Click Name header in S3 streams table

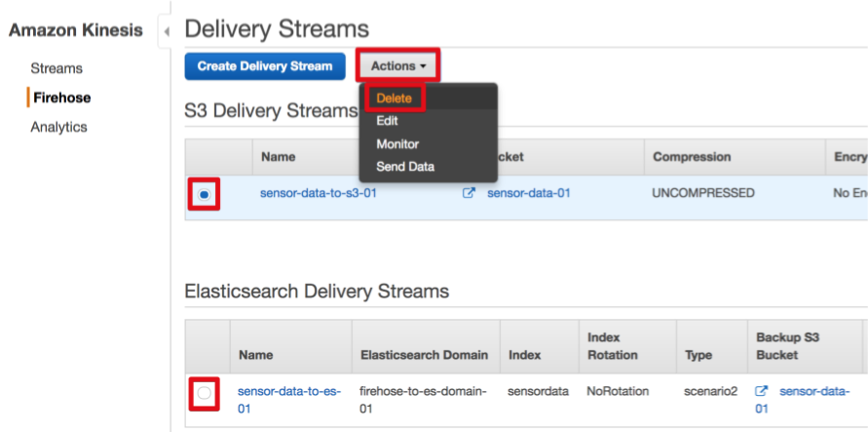coord(279,157)
